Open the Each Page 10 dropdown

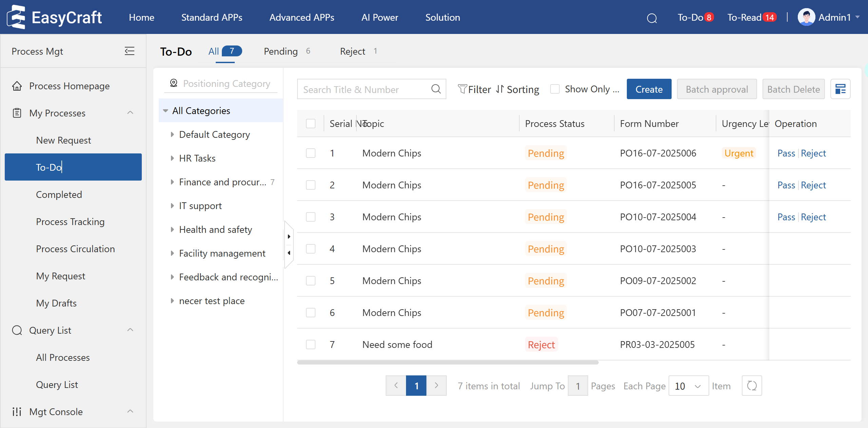688,386
